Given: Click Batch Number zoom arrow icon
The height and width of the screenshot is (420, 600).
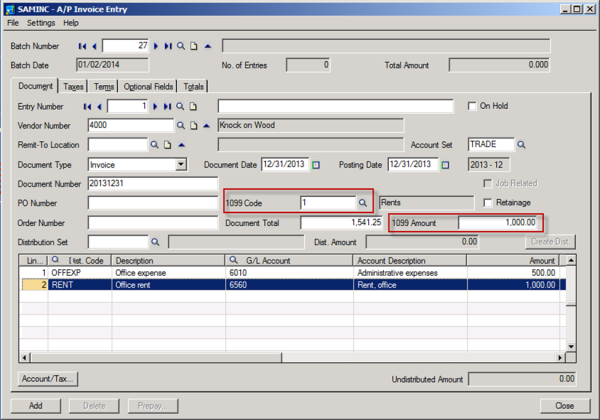Looking at the screenshot, I should pyautogui.click(x=208, y=46).
